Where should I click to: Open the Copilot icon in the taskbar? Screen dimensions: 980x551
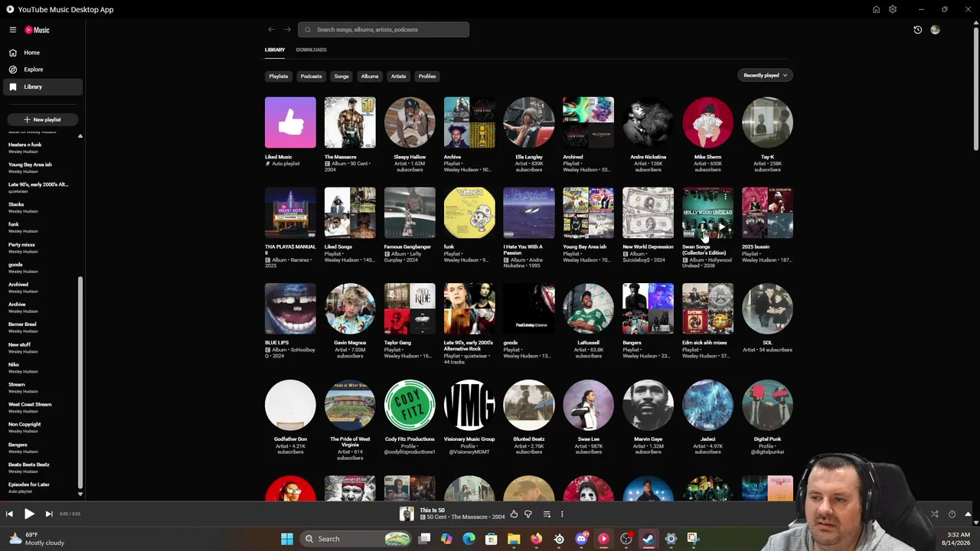point(446,539)
